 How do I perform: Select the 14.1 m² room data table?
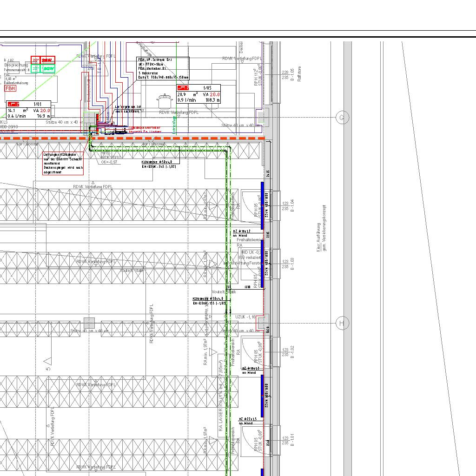pyautogui.click(x=29, y=113)
